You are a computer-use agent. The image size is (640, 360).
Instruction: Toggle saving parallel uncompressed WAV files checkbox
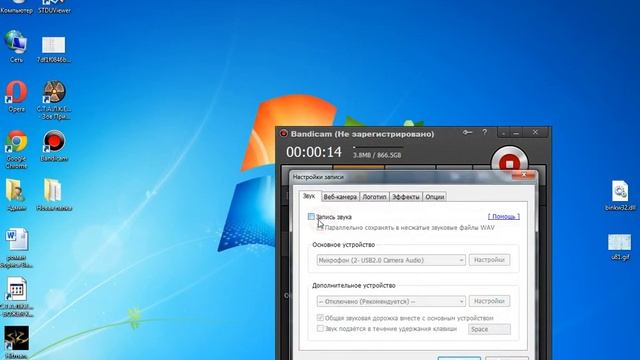pos(320,227)
